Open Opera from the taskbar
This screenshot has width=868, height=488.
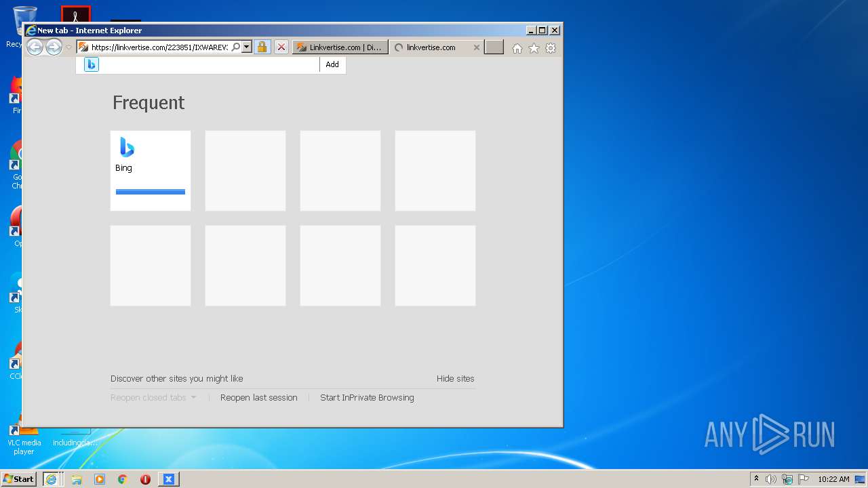[x=145, y=479]
